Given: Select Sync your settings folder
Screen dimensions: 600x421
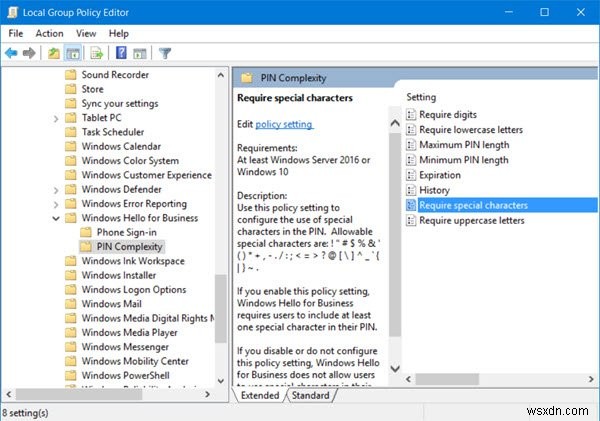Looking at the screenshot, I should [x=120, y=104].
